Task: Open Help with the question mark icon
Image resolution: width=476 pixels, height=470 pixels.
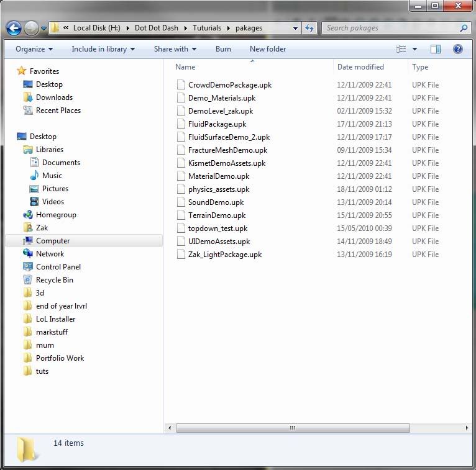Action: 458,49
